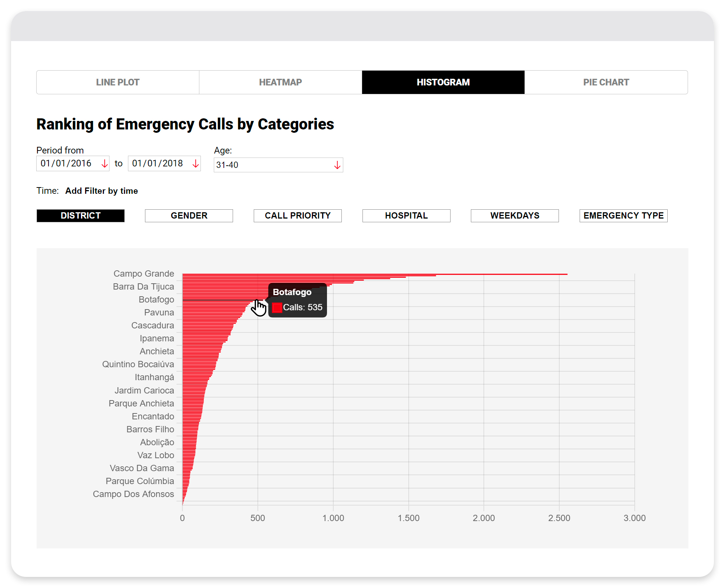Select the Histogram tab
The width and height of the screenshot is (725, 588).
pyautogui.click(x=443, y=82)
